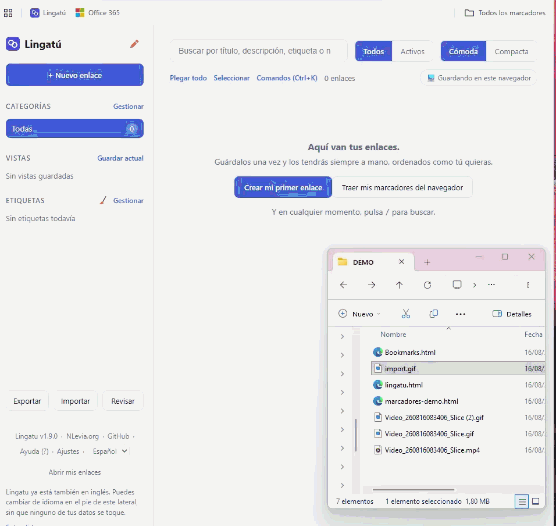Click Traer mis marcadores del navegador
Image resolution: width=556 pixels, height=526 pixels.
pos(402,187)
